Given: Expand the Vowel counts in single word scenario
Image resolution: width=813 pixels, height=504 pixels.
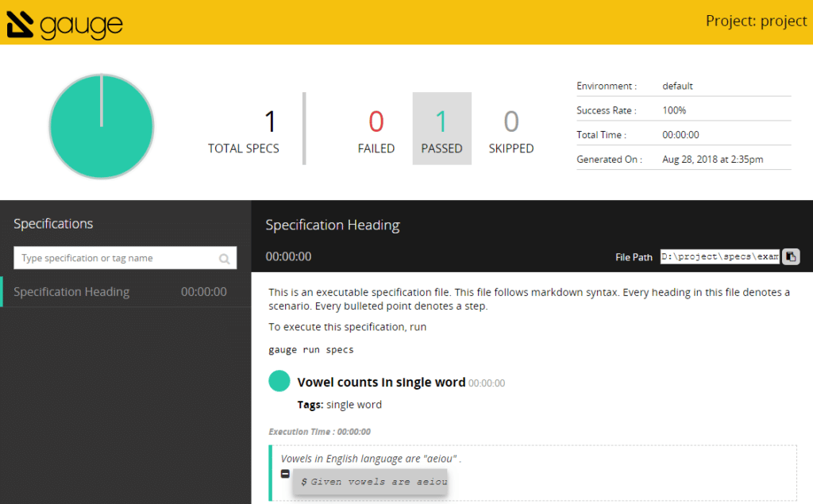Looking at the screenshot, I should pyautogui.click(x=381, y=383).
